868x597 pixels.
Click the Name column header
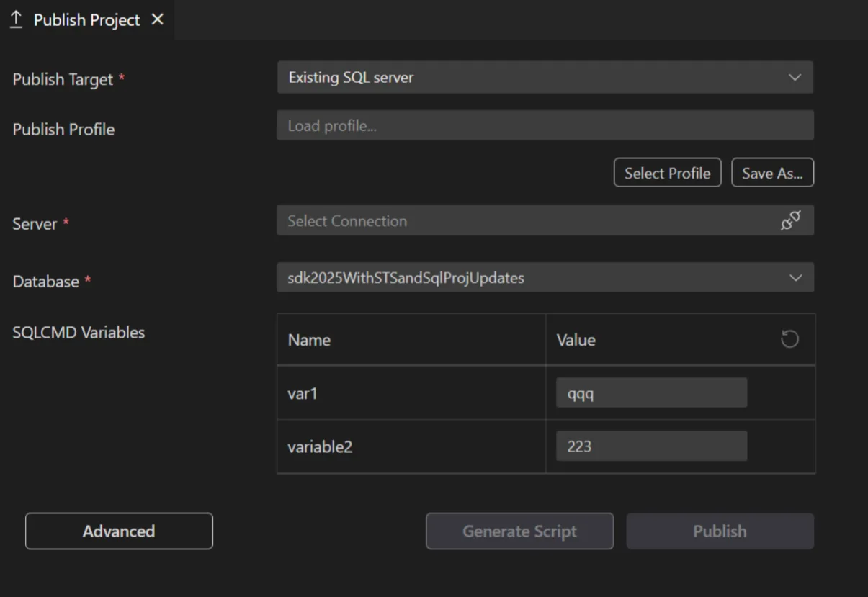click(x=309, y=339)
